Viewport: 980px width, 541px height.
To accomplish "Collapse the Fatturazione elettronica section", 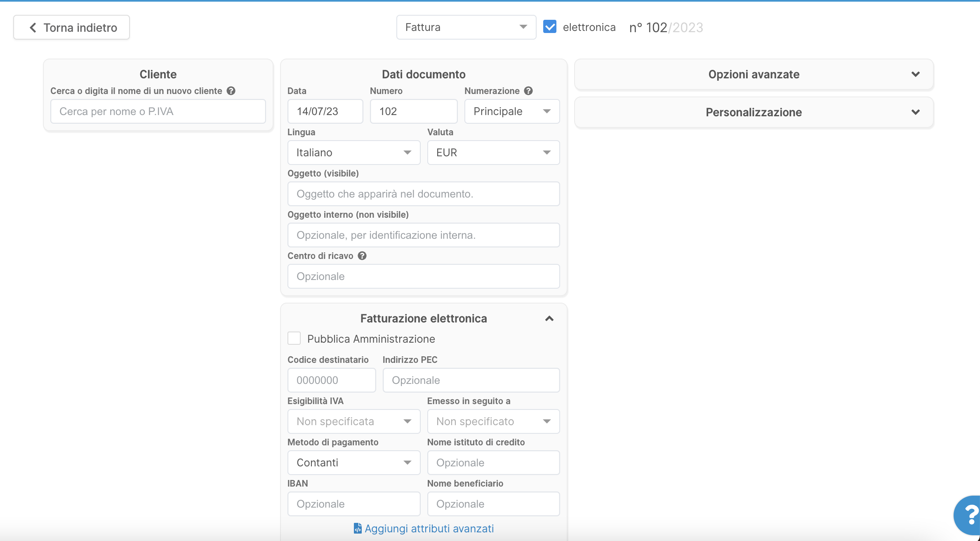I will pos(549,318).
